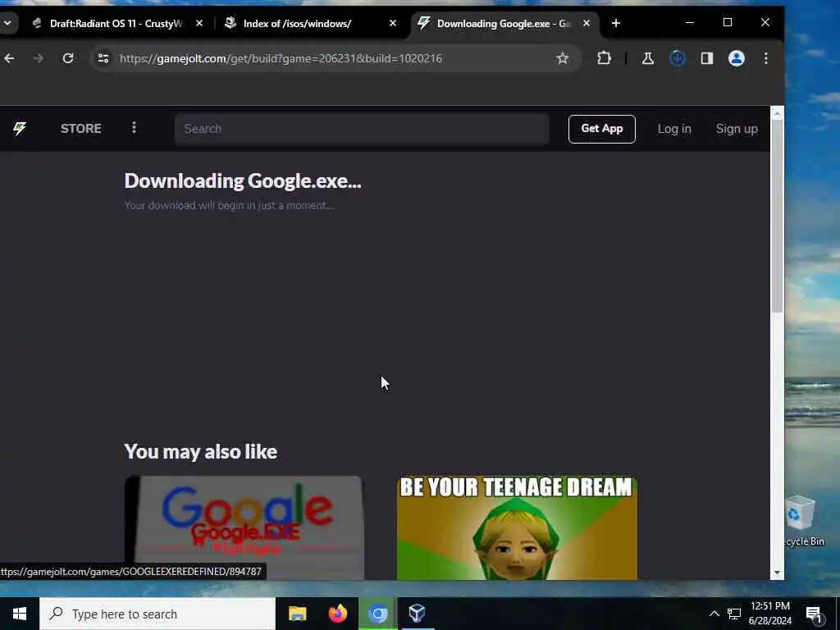Open Chrome three-dot menu
Image resolution: width=840 pixels, height=630 pixels.
(x=765, y=58)
